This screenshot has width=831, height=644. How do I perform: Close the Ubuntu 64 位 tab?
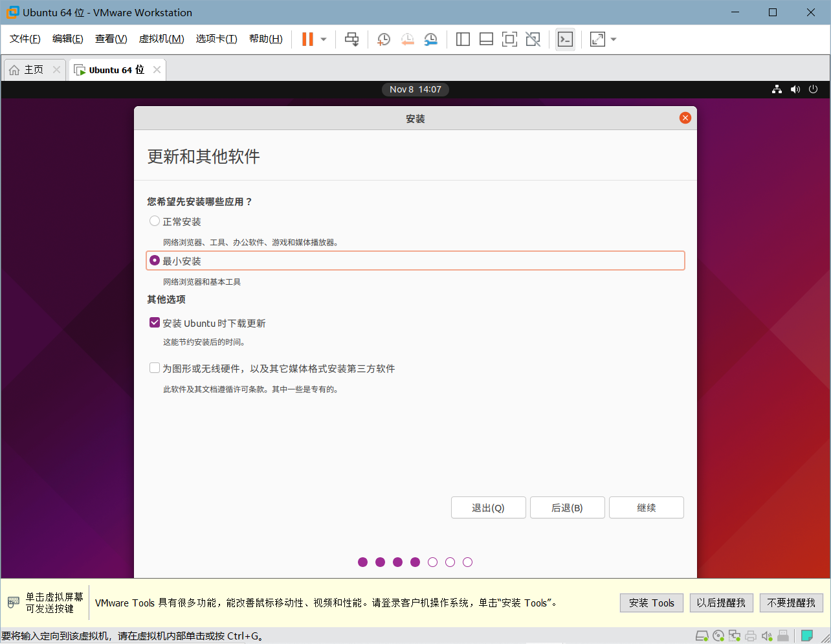pyautogui.click(x=157, y=70)
